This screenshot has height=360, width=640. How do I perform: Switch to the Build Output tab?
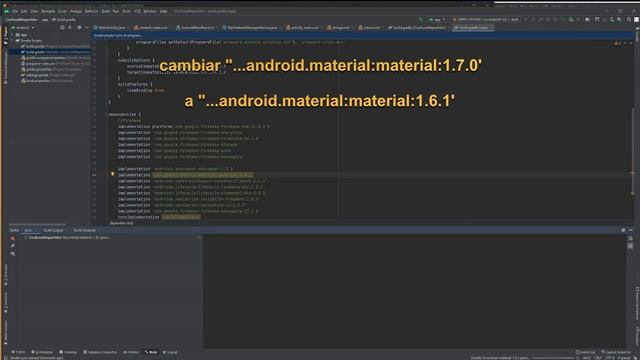[x=53, y=230]
